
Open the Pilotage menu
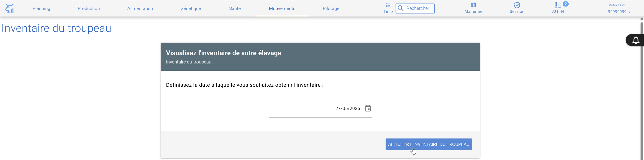(331, 8)
